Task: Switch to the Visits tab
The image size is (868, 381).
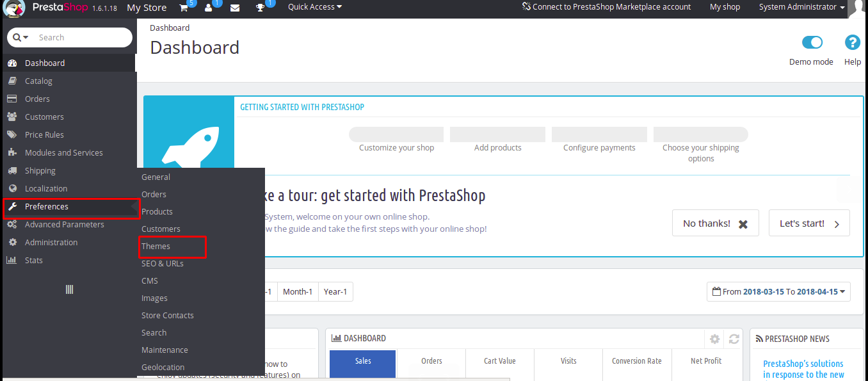Action: 568,365
